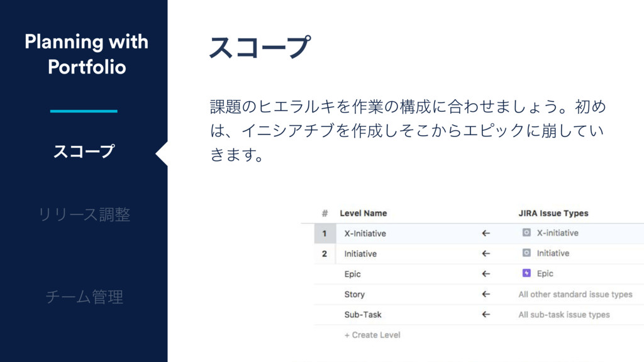Viewport: 644px width, 362px height.
Task: Select the スコープ section in sidebar
Action: (x=84, y=151)
